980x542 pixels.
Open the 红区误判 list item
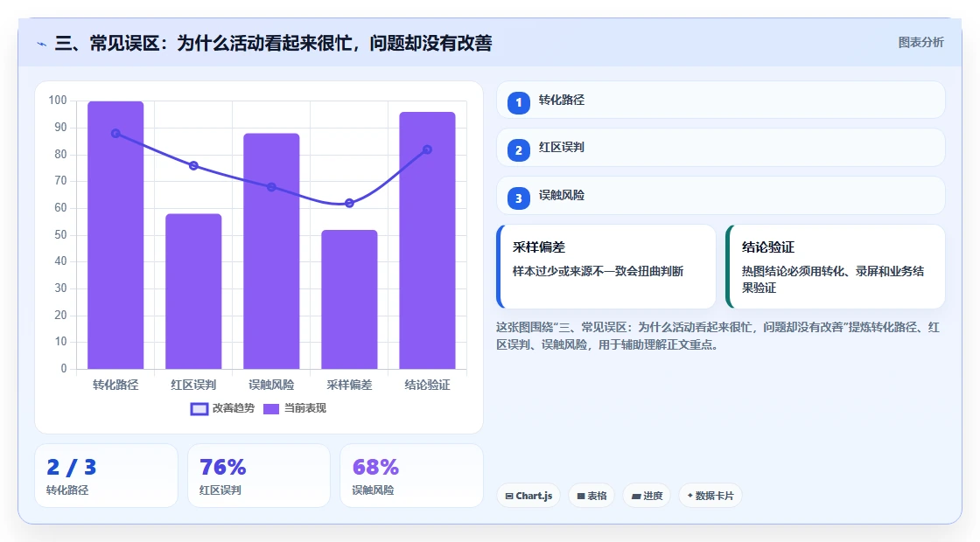(721, 148)
